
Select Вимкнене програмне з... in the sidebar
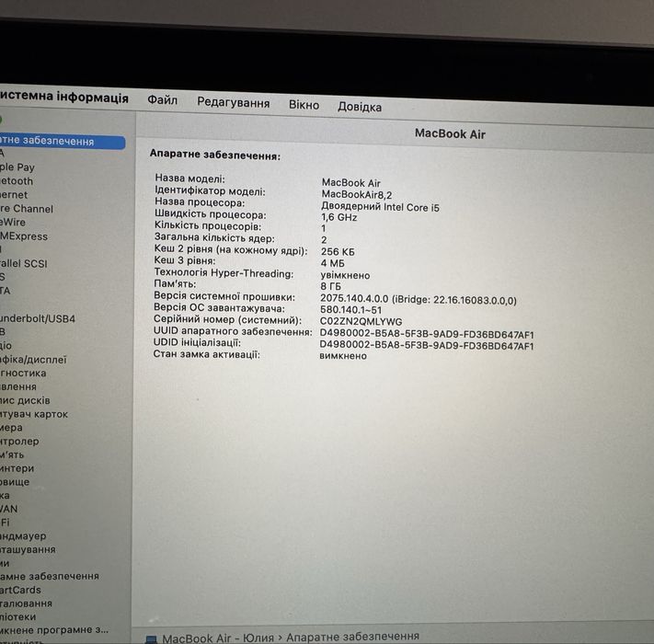point(53,630)
